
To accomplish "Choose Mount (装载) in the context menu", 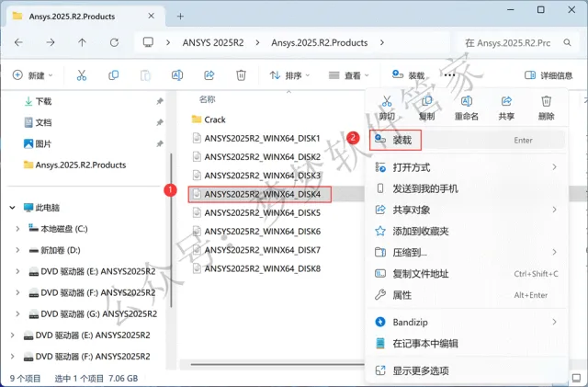I will (468, 140).
